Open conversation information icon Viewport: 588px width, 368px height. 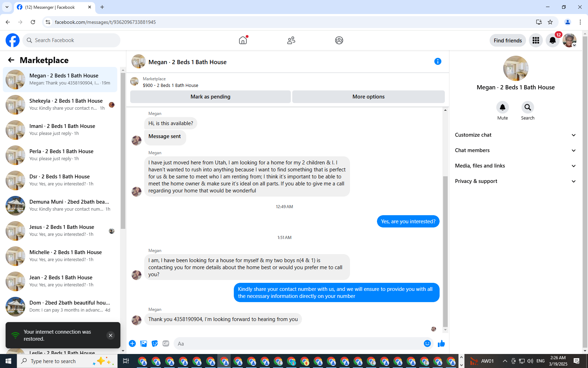pyautogui.click(x=438, y=61)
